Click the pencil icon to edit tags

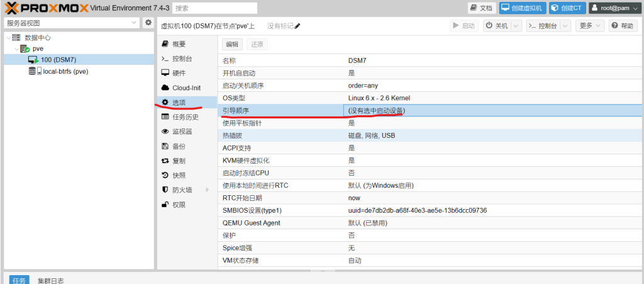[297, 26]
